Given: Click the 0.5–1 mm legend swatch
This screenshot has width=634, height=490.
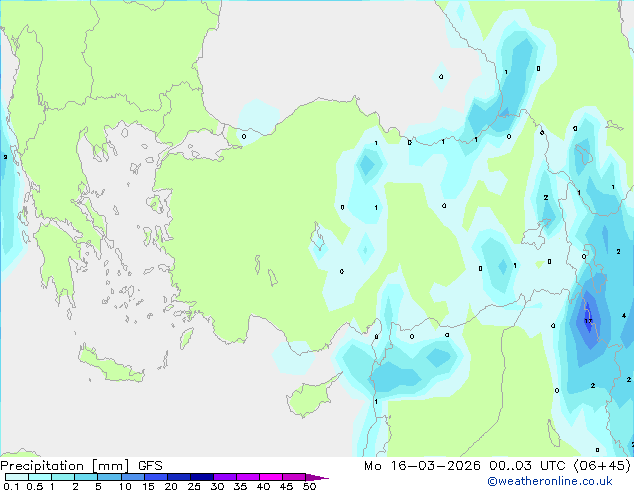Looking at the screenshot, I should (x=40, y=477).
